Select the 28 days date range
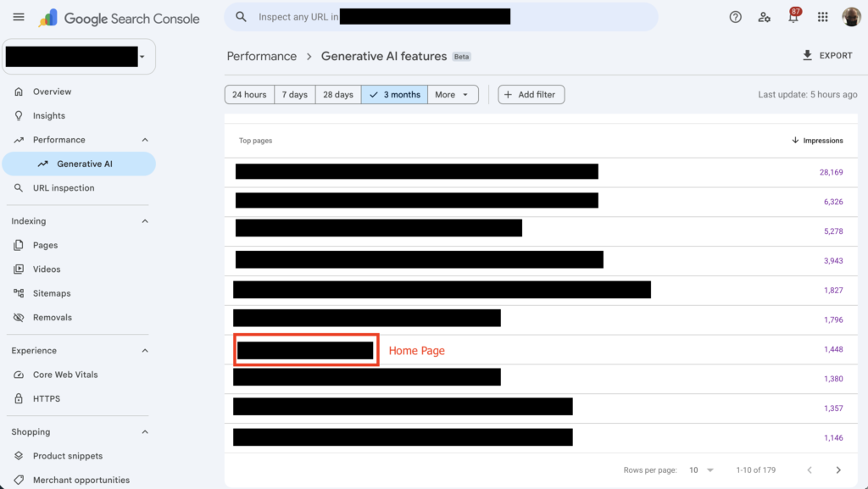 pyautogui.click(x=338, y=95)
